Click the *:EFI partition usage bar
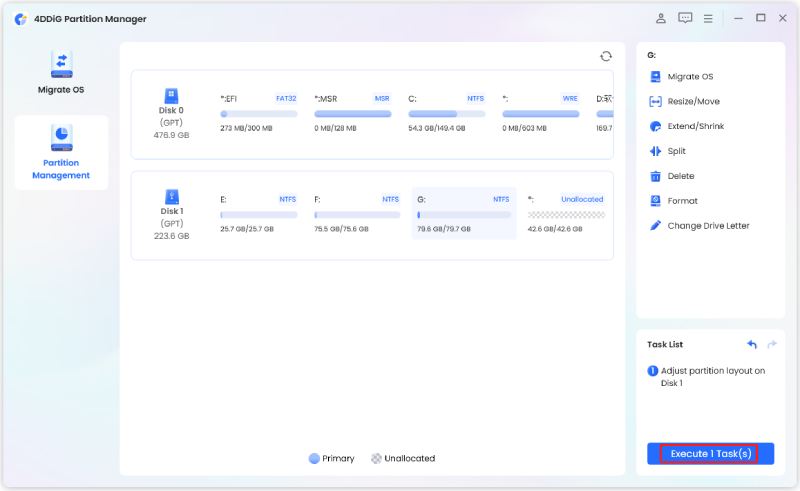This screenshot has width=800, height=491. tap(259, 114)
